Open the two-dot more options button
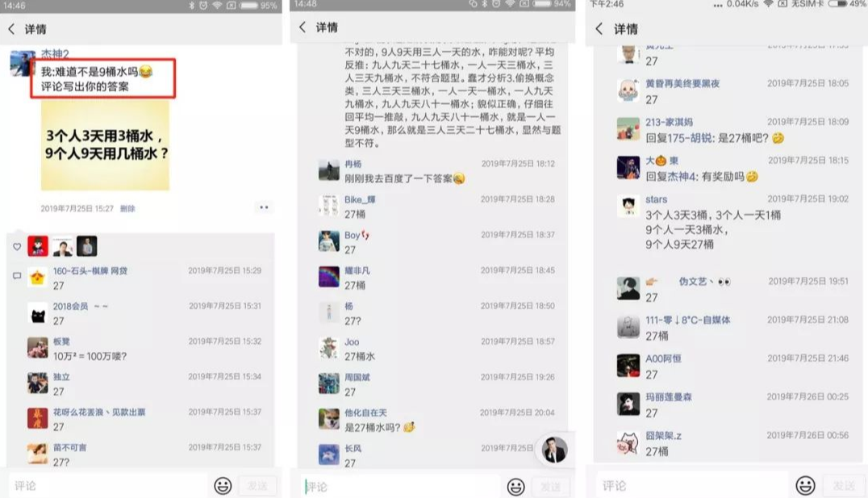Image resolution: width=868 pixels, height=498 pixels. (x=264, y=207)
